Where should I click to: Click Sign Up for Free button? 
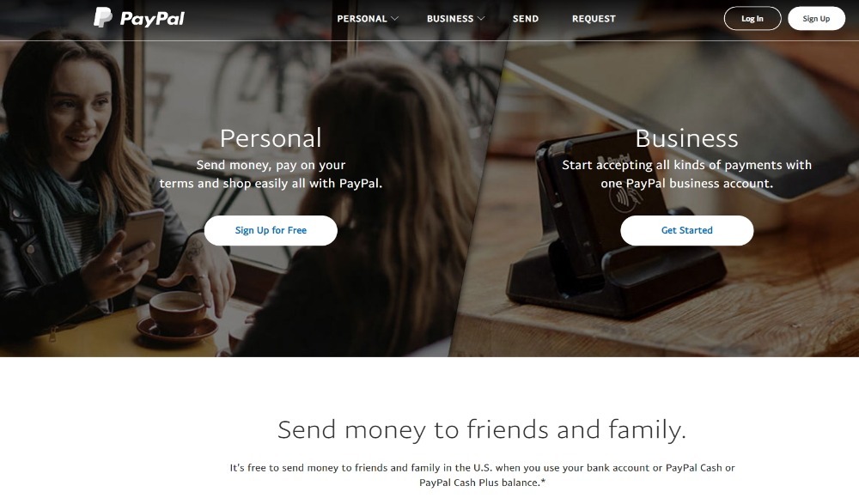[x=271, y=231]
